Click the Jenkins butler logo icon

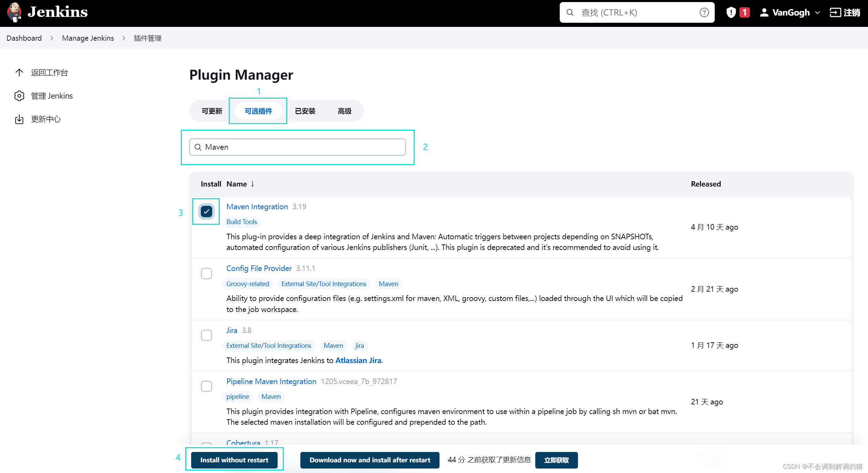14,12
